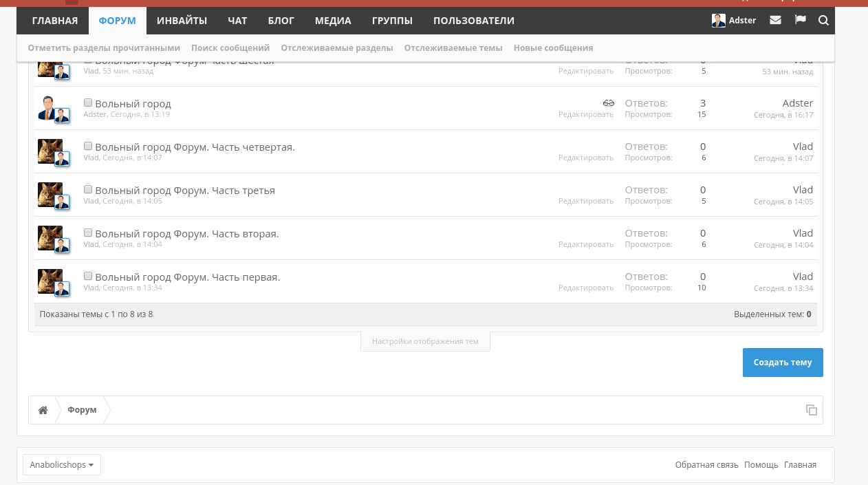Expand Настройки отображения тем panel

click(425, 341)
